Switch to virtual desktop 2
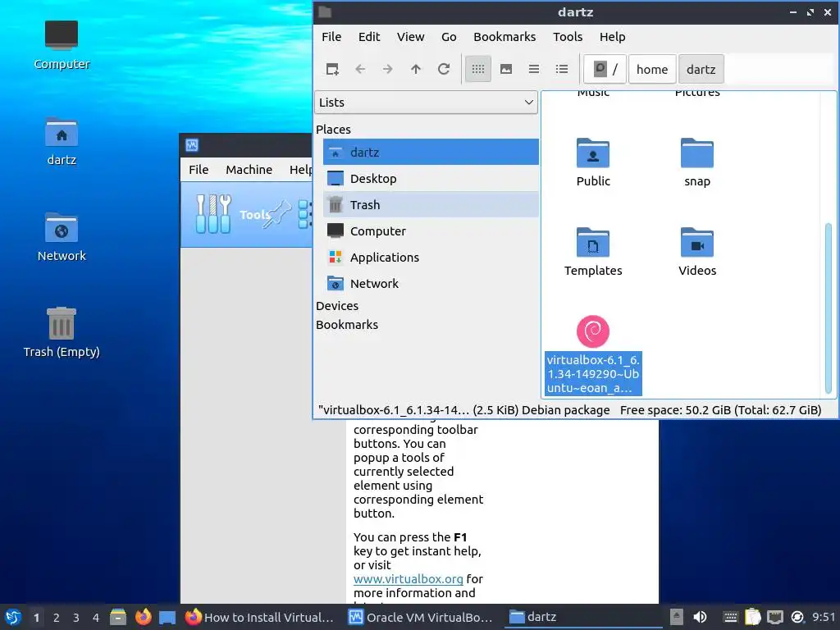The image size is (840, 630). (x=57, y=618)
